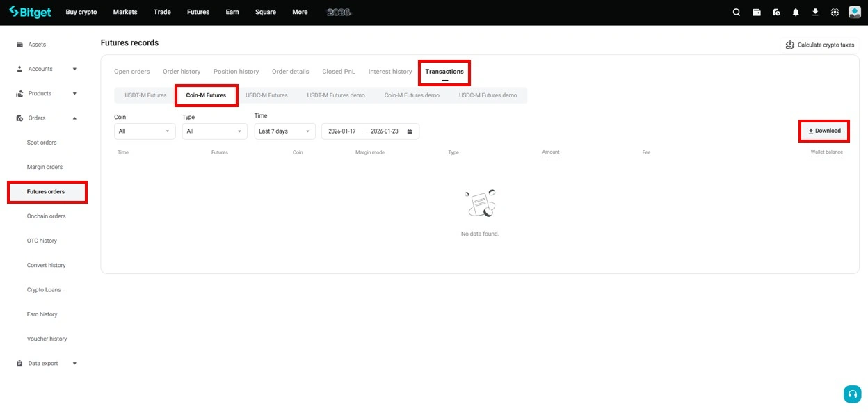868x420 pixels.
Task: Click the calendar icon in date range
Action: tap(410, 131)
